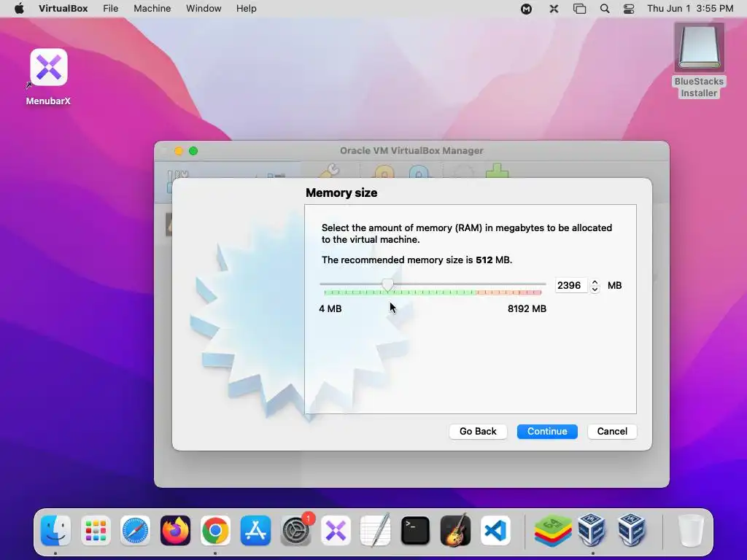Viewport: 747px width, 560px height.
Task: Open the VirtualBox app menu
Action: [63, 9]
